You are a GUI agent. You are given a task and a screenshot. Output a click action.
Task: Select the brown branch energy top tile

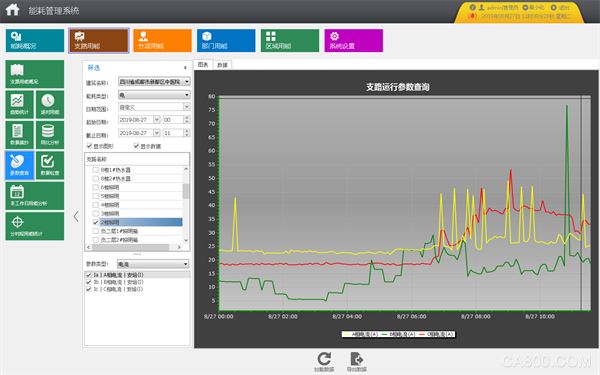pos(99,40)
